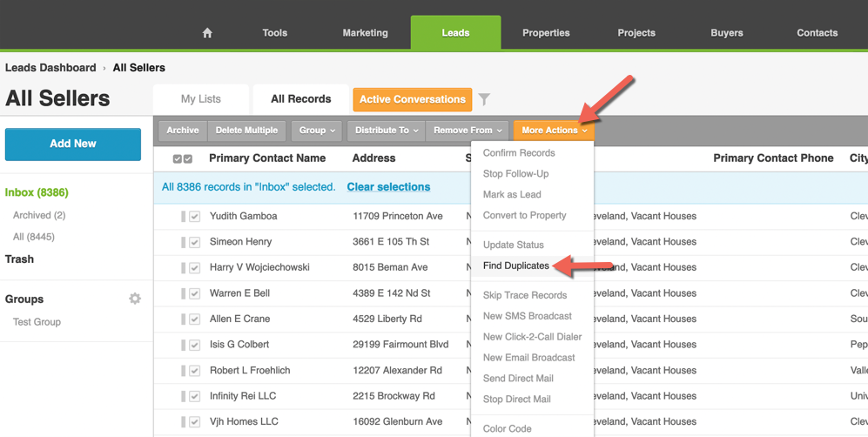Open the Marketing nav menu

(366, 33)
